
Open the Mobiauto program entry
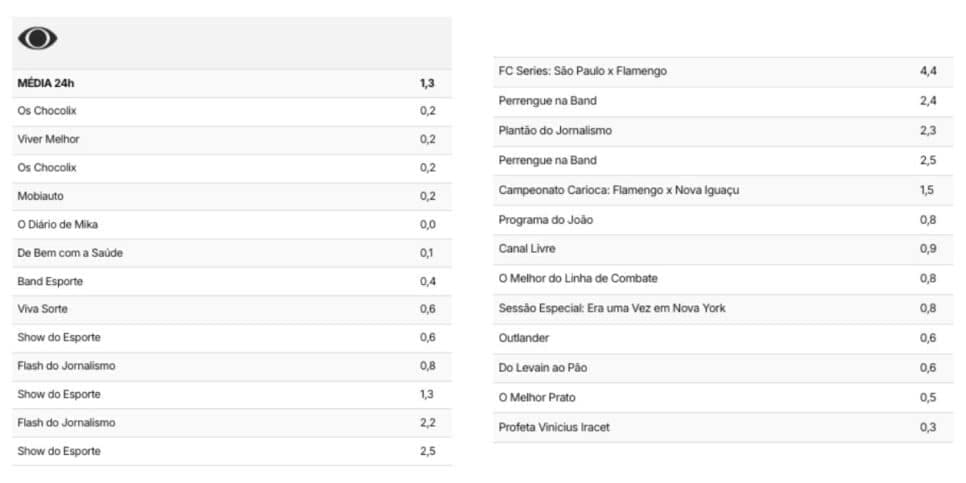pos(232,197)
